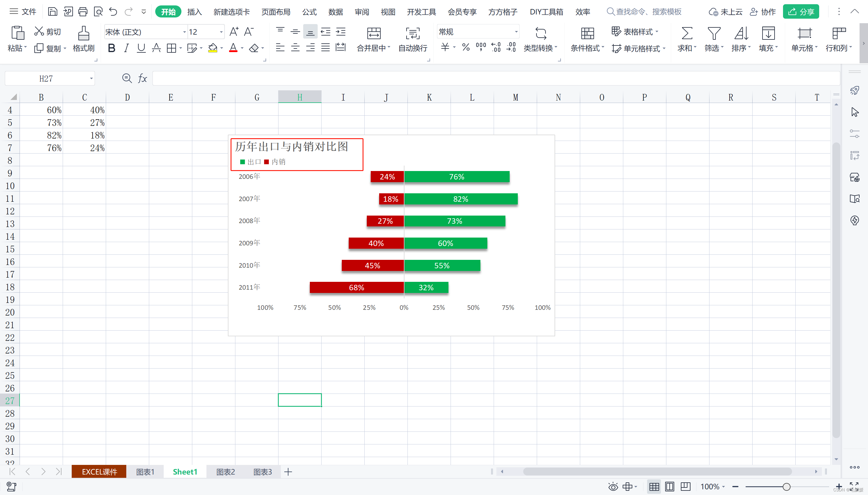Toggle Italic formatting
The height and width of the screenshot is (495, 868).
tap(126, 48)
